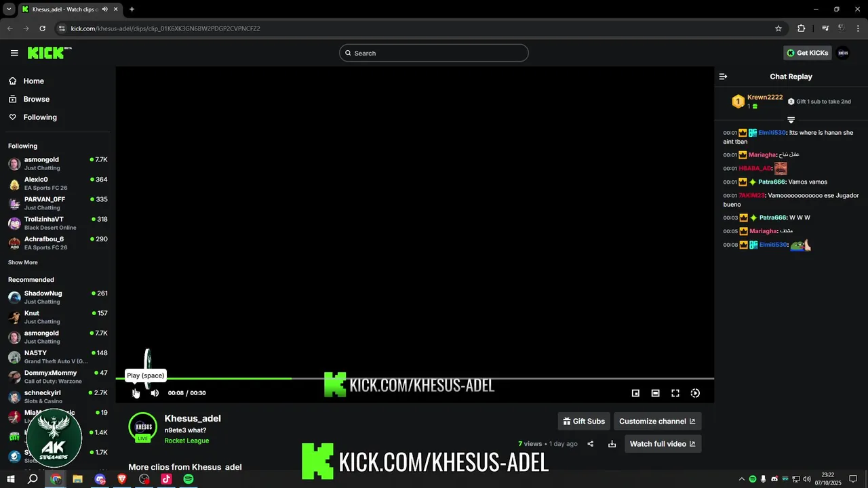Open schneckyirl recommended channel
The height and width of the screenshot is (488, 868).
(58, 396)
